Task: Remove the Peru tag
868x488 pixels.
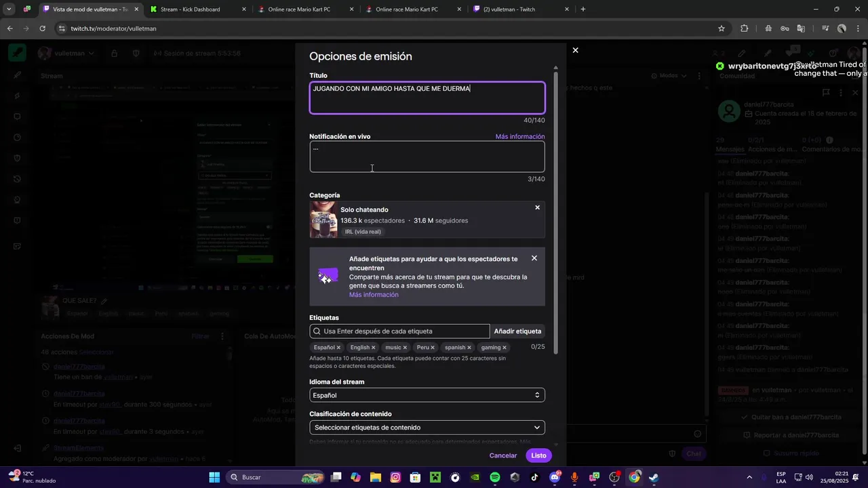Action: pyautogui.click(x=432, y=348)
